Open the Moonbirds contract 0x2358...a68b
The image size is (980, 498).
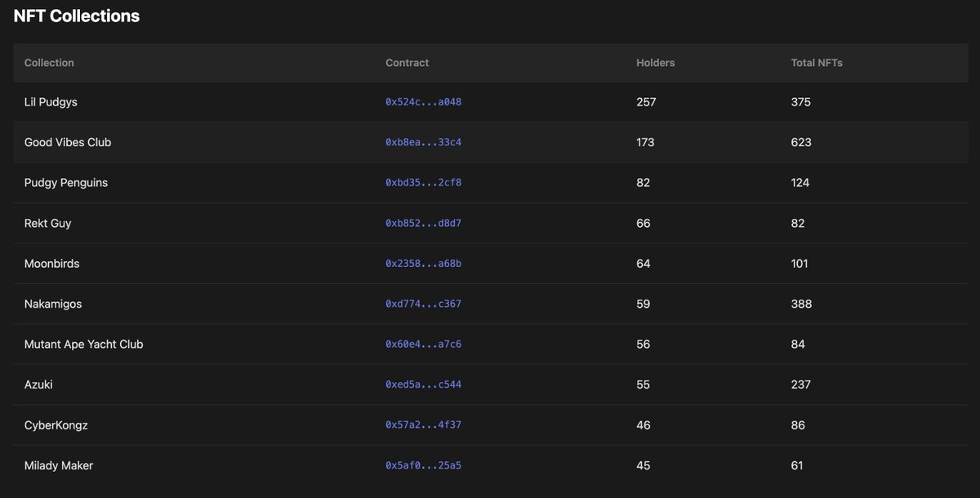(424, 264)
